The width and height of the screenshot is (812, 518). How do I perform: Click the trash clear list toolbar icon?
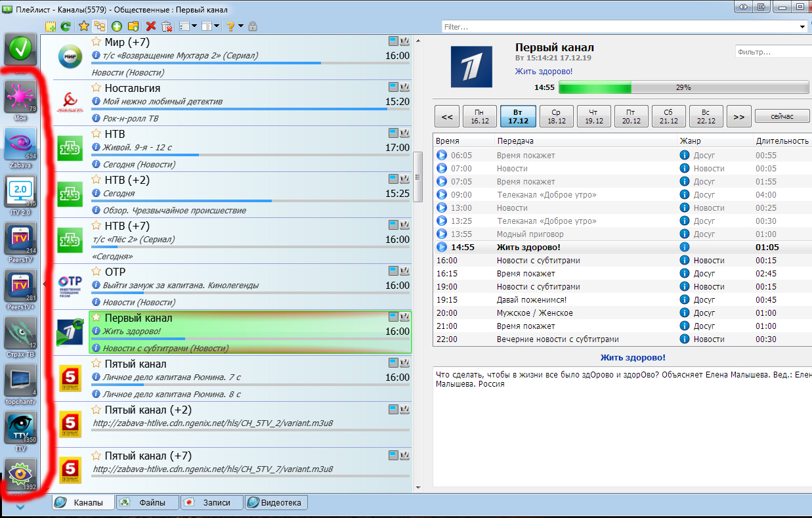click(167, 26)
